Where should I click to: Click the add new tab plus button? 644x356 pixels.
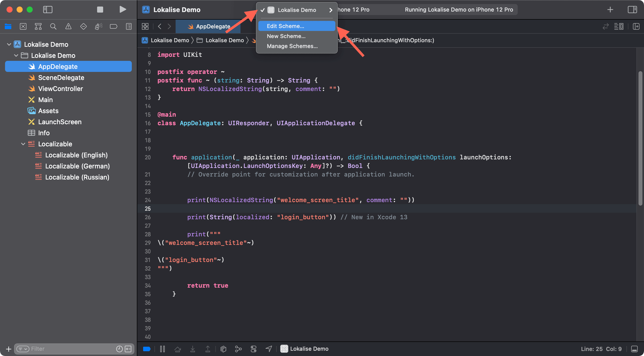pyautogui.click(x=610, y=10)
